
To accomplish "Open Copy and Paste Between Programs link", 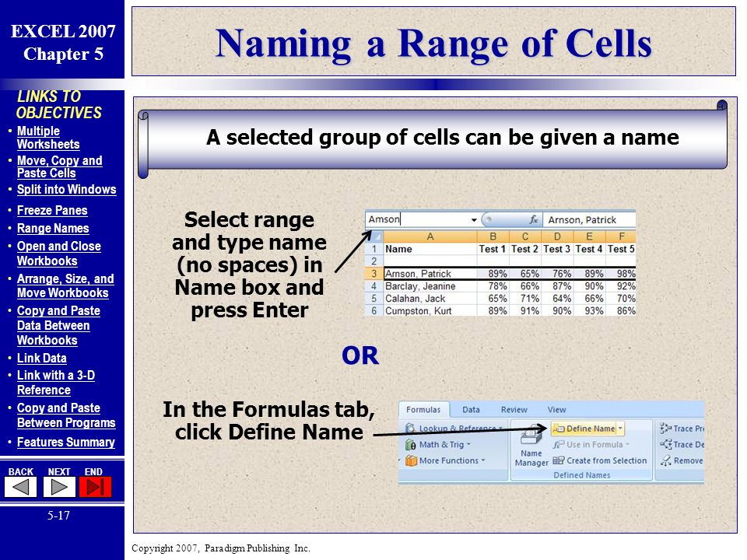I will pos(66,415).
